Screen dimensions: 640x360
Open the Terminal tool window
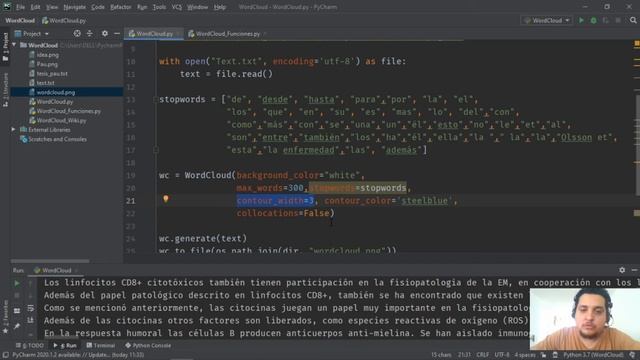pyautogui.click(x=100, y=345)
